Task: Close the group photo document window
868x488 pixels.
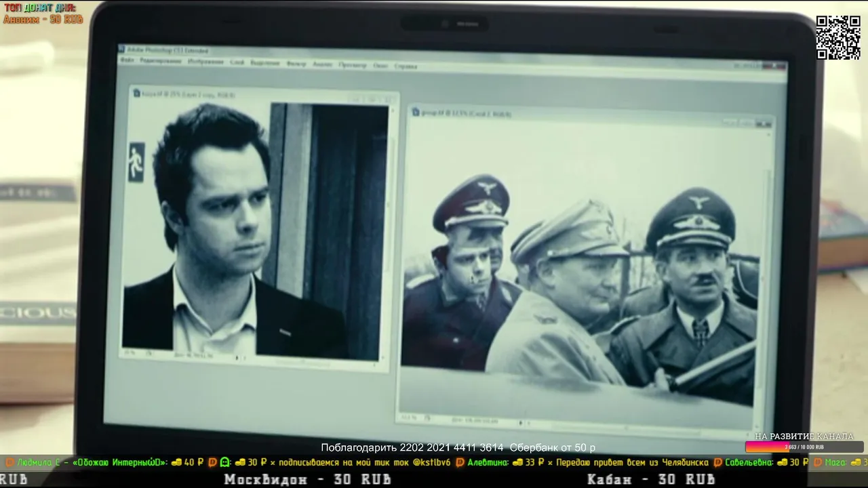Action: (764, 124)
